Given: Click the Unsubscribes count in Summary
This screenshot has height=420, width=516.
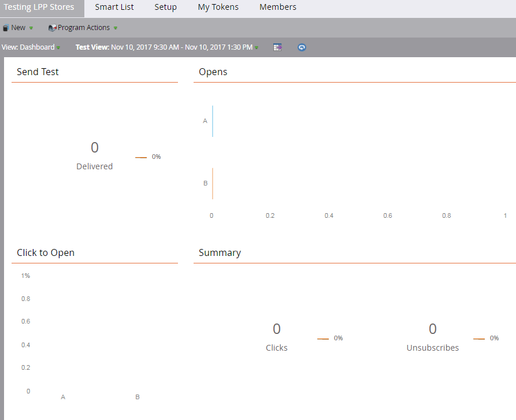Looking at the screenshot, I should point(433,329).
